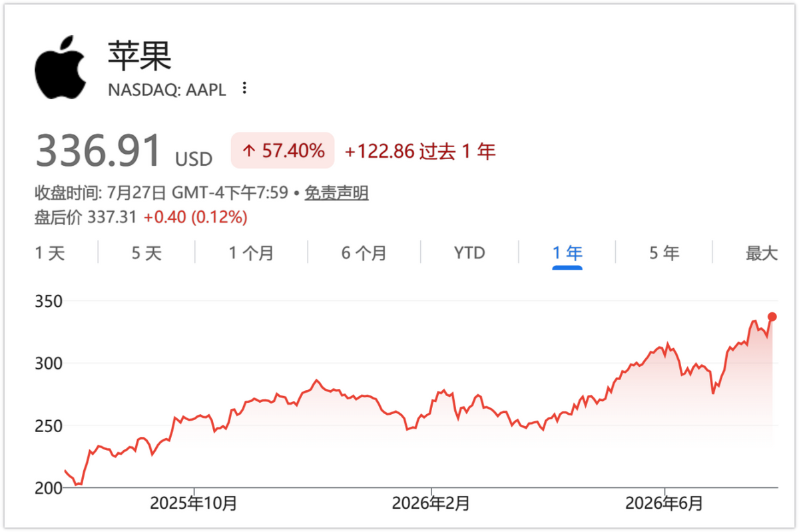
Task: Click the Apple company logo
Action: (61, 67)
